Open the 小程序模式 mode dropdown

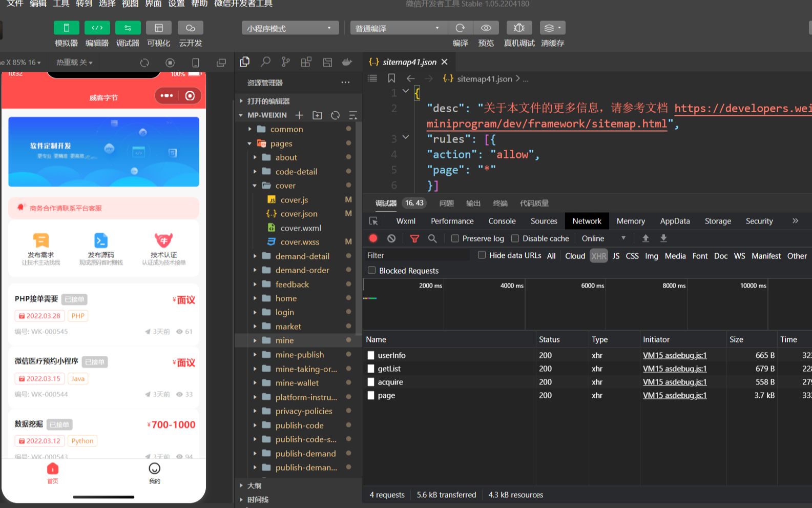pyautogui.click(x=290, y=28)
